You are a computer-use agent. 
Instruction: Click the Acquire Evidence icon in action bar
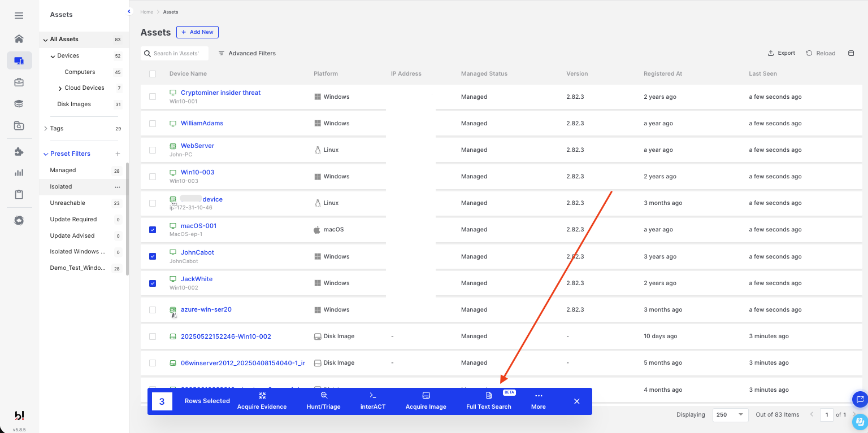(x=262, y=396)
